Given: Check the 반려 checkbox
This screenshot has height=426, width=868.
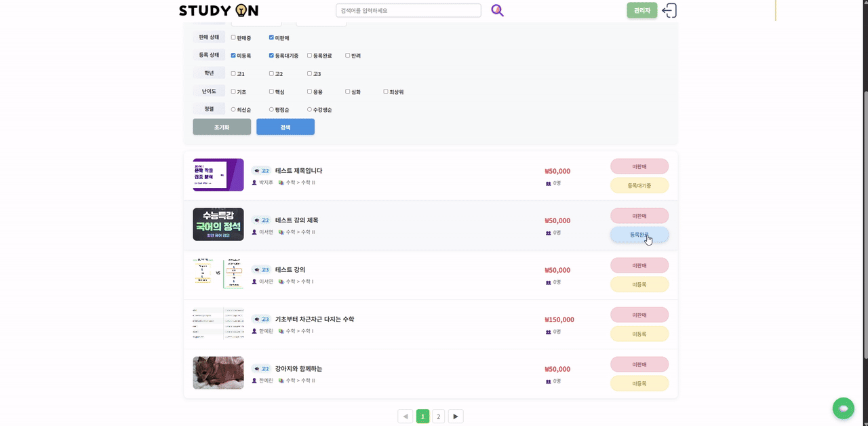Looking at the screenshot, I should pyautogui.click(x=348, y=56).
